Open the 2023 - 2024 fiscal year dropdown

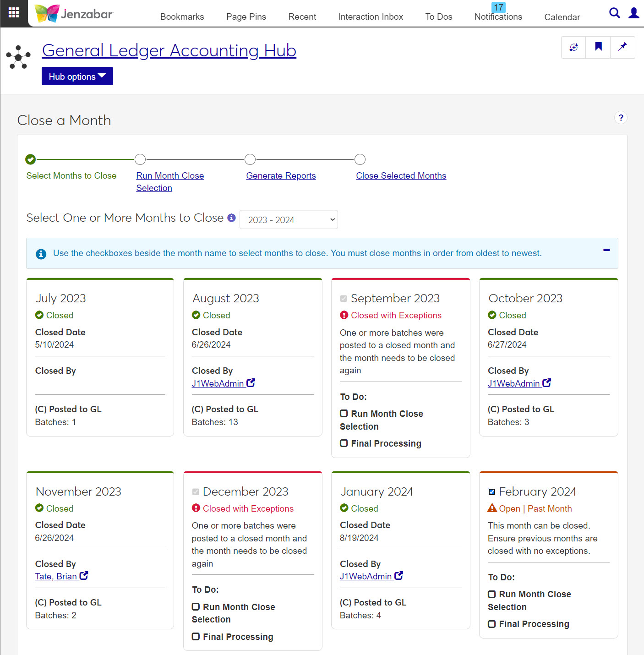289,220
